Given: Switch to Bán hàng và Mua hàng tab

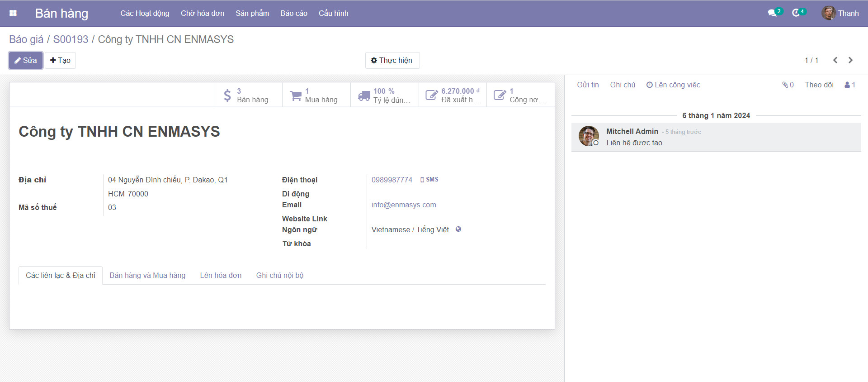Looking at the screenshot, I should point(147,275).
